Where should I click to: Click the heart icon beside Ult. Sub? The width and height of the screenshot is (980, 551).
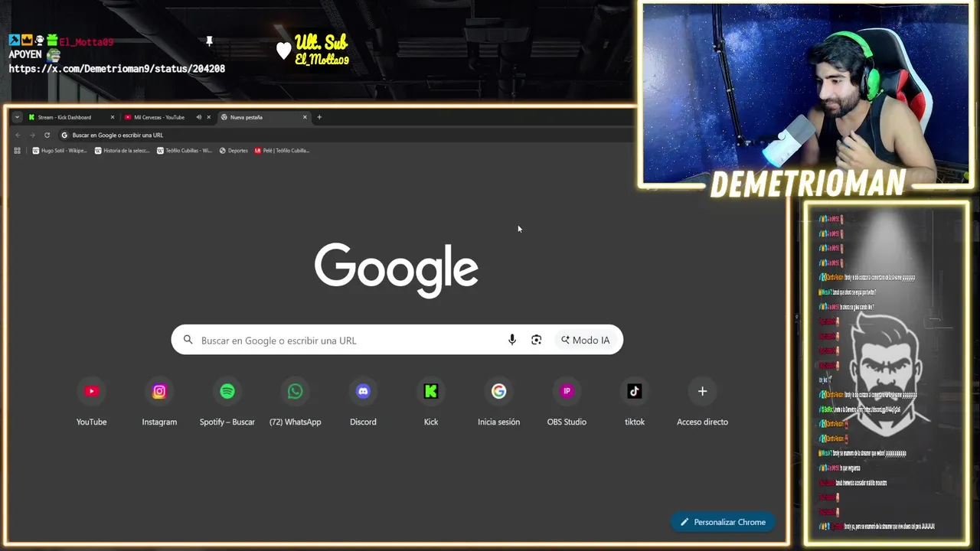point(283,51)
